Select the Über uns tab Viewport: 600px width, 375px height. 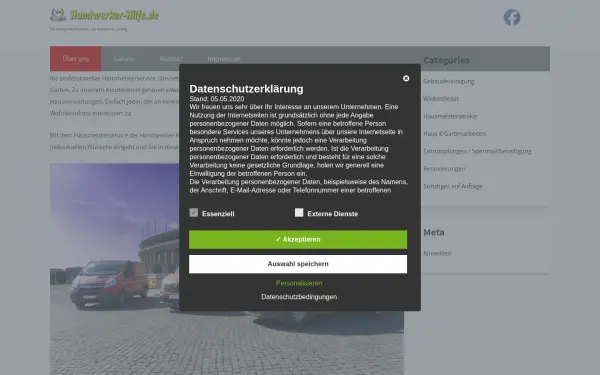pyautogui.click(x=76, y=59)
